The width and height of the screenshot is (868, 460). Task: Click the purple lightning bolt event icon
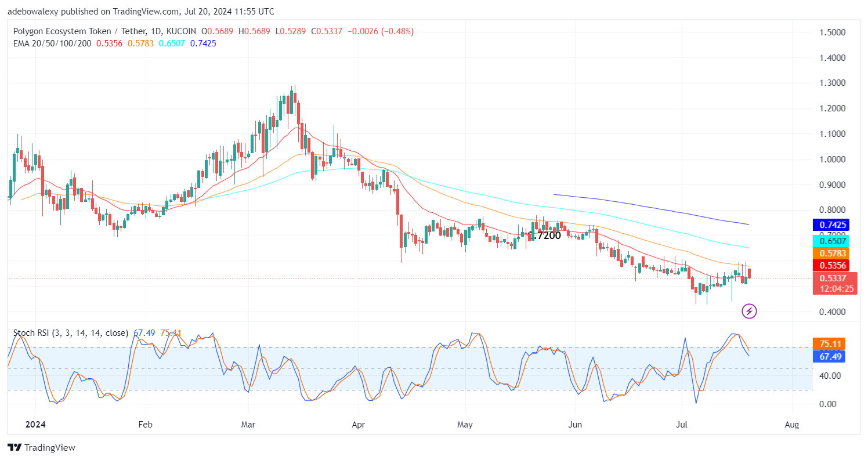tap(749, 312)
